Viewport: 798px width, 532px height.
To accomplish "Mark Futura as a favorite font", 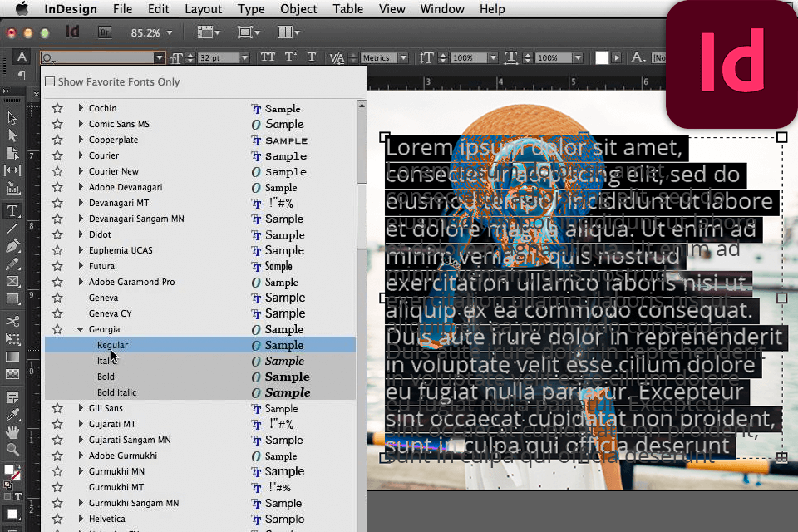I will (x=57, y=266).
